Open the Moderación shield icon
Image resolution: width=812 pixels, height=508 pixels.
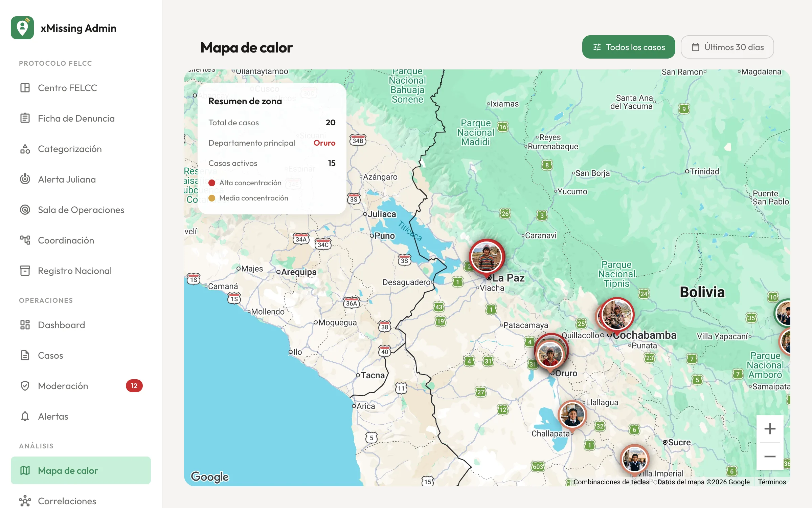point(25,386)
